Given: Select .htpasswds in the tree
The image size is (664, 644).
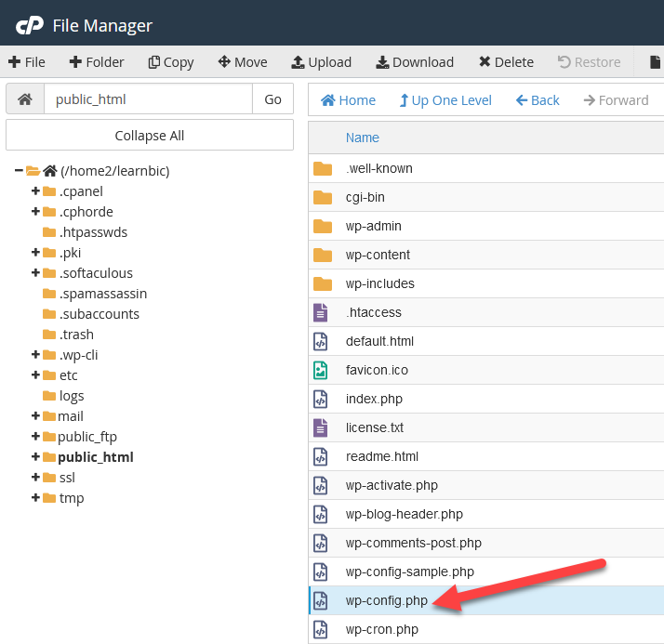Looking at the screenshot, I should [93, 232].
